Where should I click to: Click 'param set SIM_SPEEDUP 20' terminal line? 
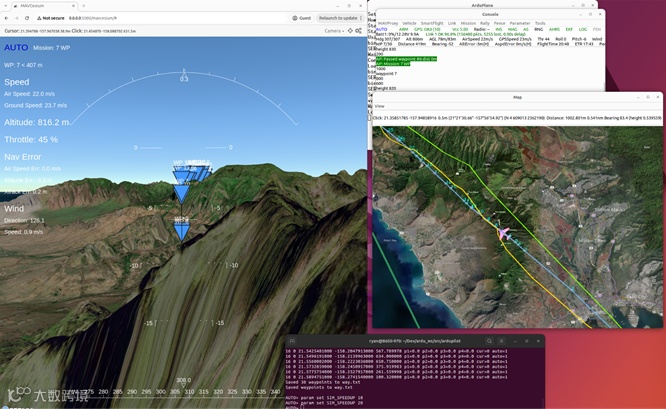[x=324, y=403]
